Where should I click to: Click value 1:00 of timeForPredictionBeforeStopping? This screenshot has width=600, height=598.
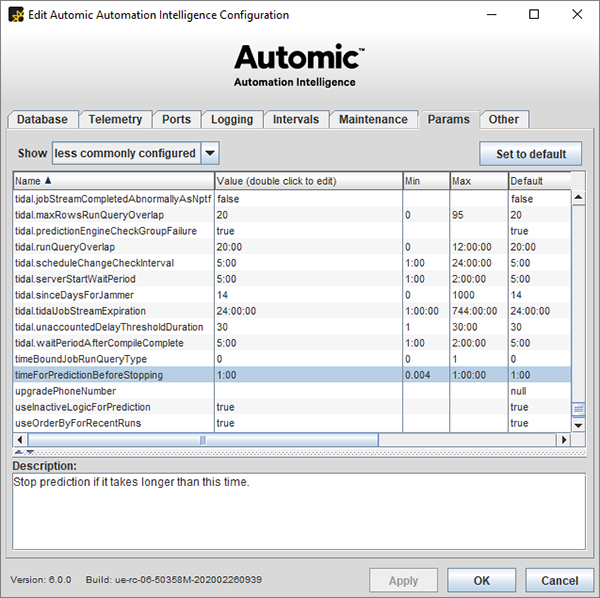pos(308,375)
